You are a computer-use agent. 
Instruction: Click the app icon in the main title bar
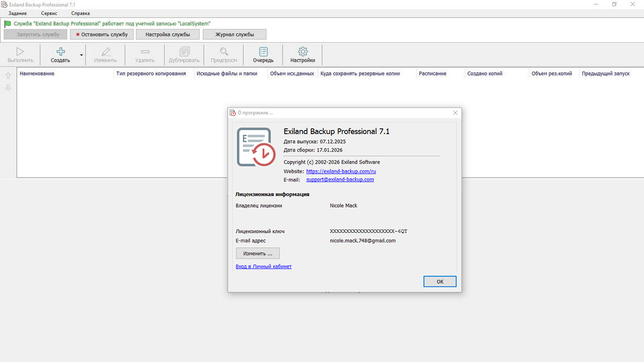pos(4,4)
